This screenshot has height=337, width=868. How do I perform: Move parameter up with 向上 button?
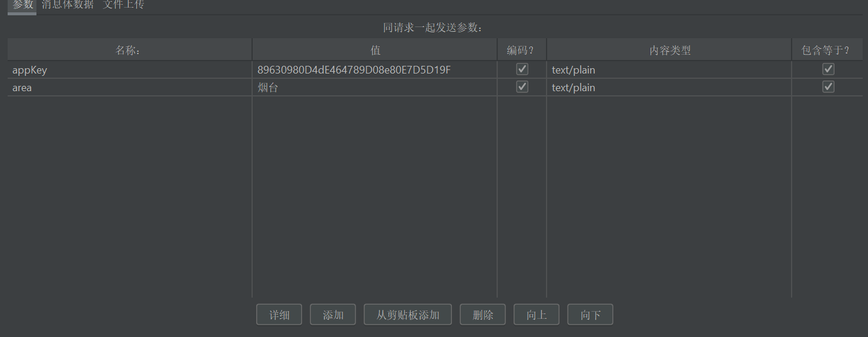tap(537, 315)
